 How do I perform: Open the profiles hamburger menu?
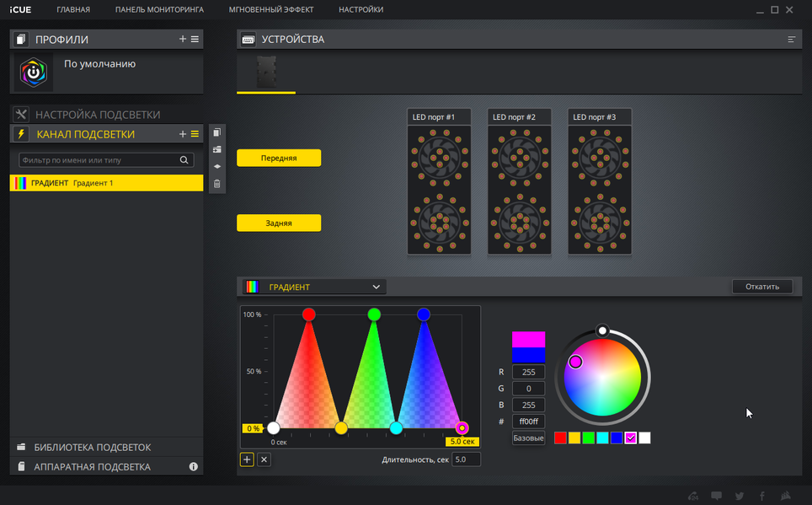pos(195,39)
